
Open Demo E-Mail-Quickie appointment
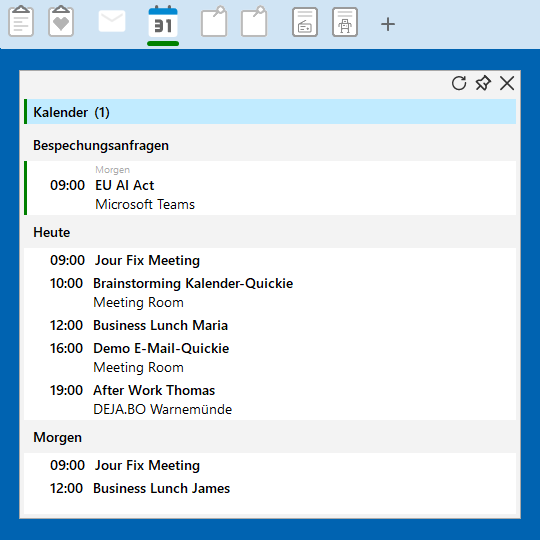pyautogui.click(x=270, y=358)
